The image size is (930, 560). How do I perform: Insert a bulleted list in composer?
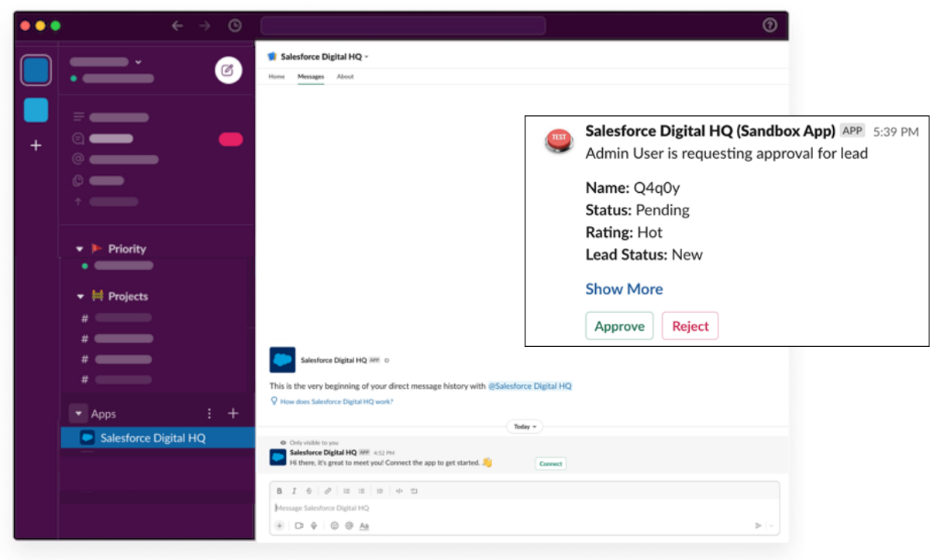click(361, 491)
